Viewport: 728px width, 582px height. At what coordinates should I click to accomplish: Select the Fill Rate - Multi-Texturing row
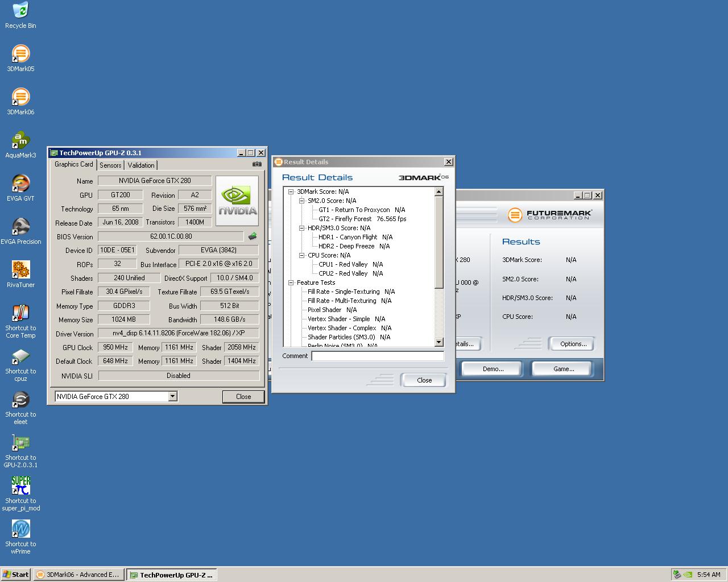[349, 301]
